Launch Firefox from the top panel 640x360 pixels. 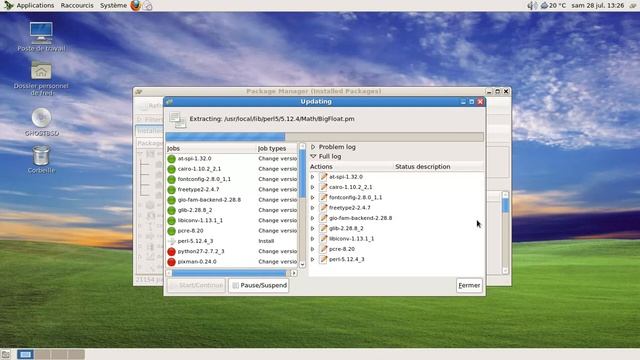click(136, 5)
